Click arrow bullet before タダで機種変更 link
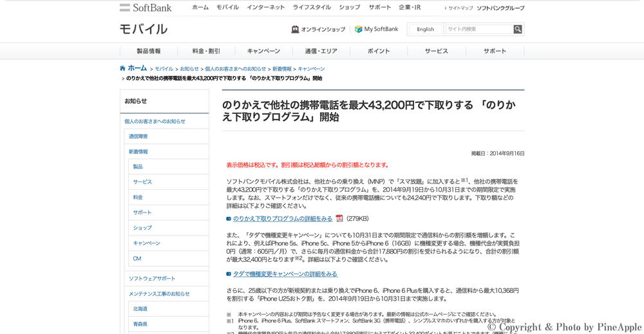 229,274
